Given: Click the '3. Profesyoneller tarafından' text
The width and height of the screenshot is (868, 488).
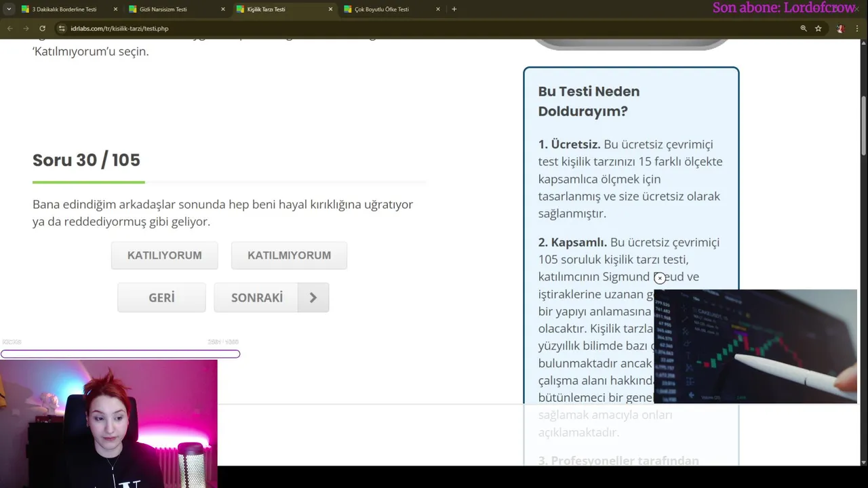Looking at the screenshot, I should [x=618, y=461].
